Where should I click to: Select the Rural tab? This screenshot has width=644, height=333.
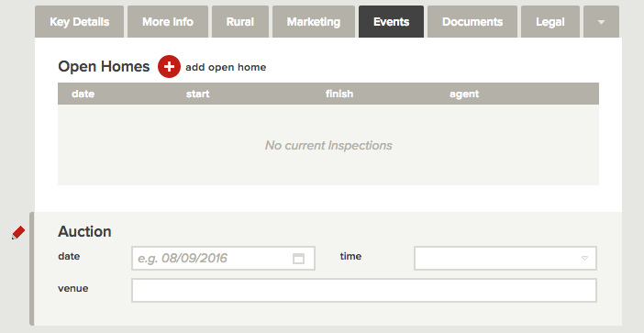[240, 22]
